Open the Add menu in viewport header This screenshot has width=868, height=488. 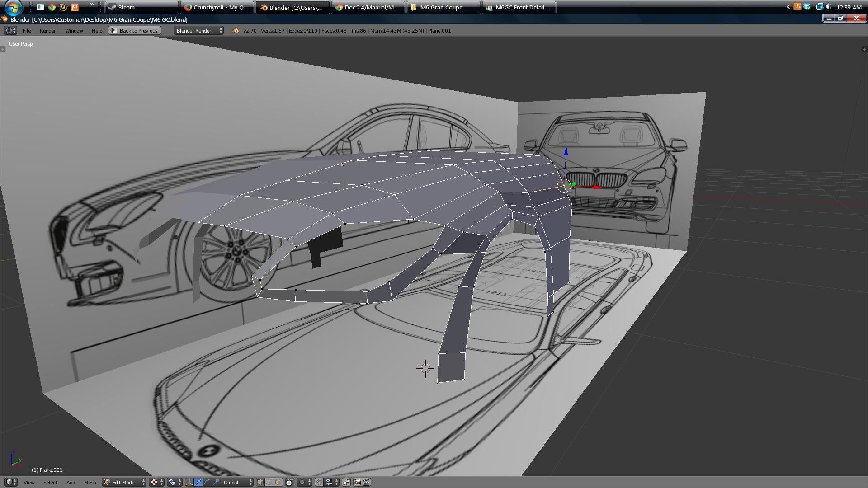pyautogui.click(x=71, y=482)
